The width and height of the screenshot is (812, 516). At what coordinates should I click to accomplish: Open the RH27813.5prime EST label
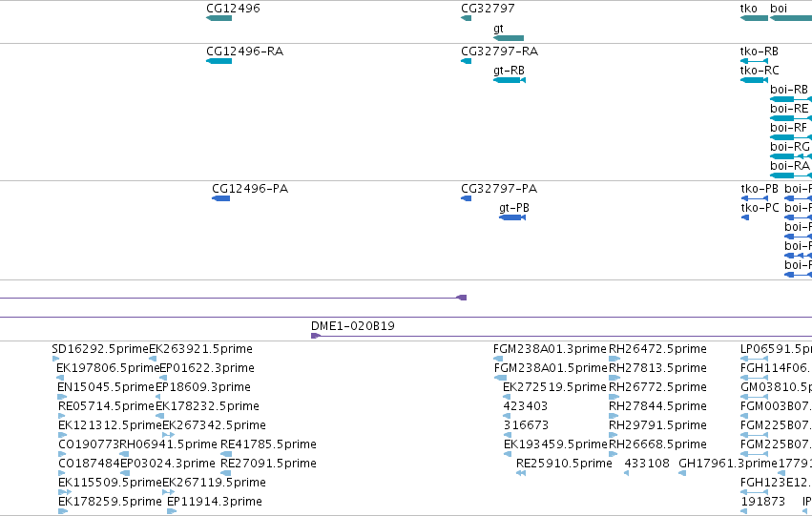tap(657, 368)
